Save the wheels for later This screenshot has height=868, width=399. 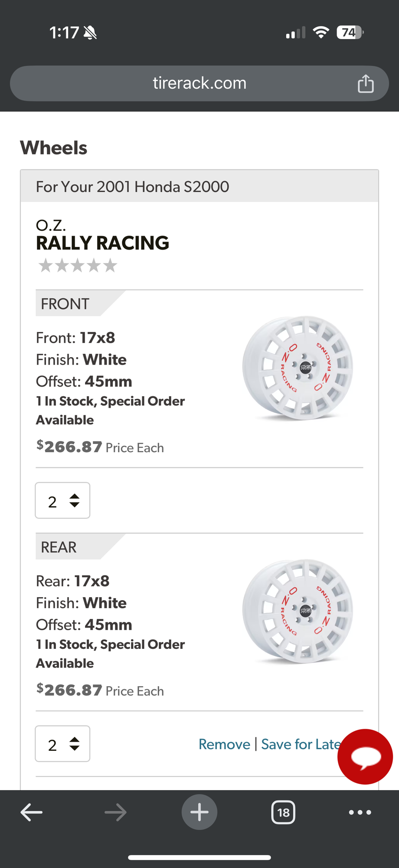(300, 744)
